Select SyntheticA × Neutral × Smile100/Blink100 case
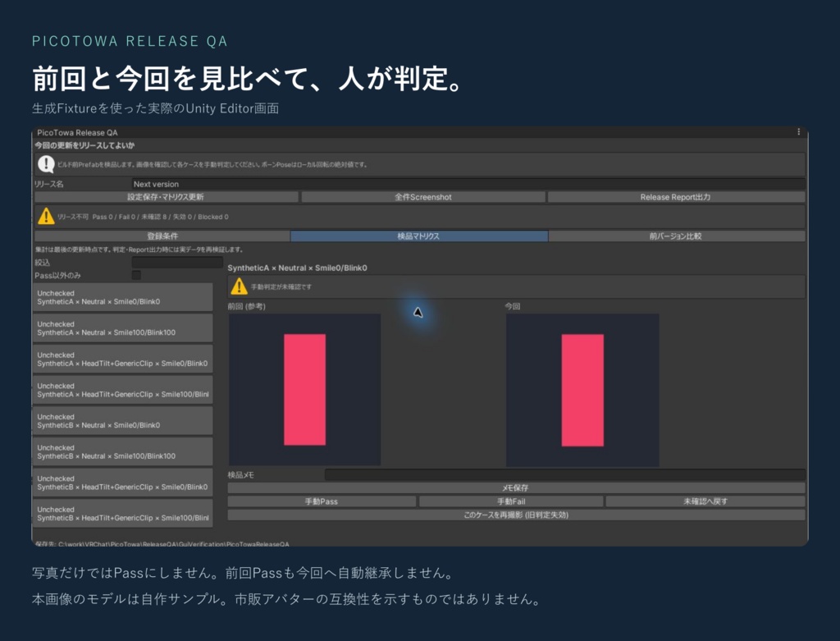 [123, 328]
